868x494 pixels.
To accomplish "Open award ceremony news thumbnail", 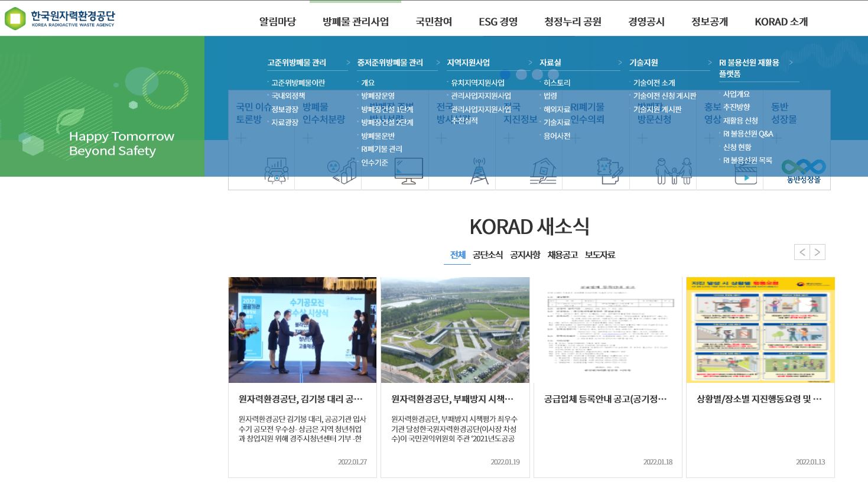I will pyautogui.click(x=303, y=330).
